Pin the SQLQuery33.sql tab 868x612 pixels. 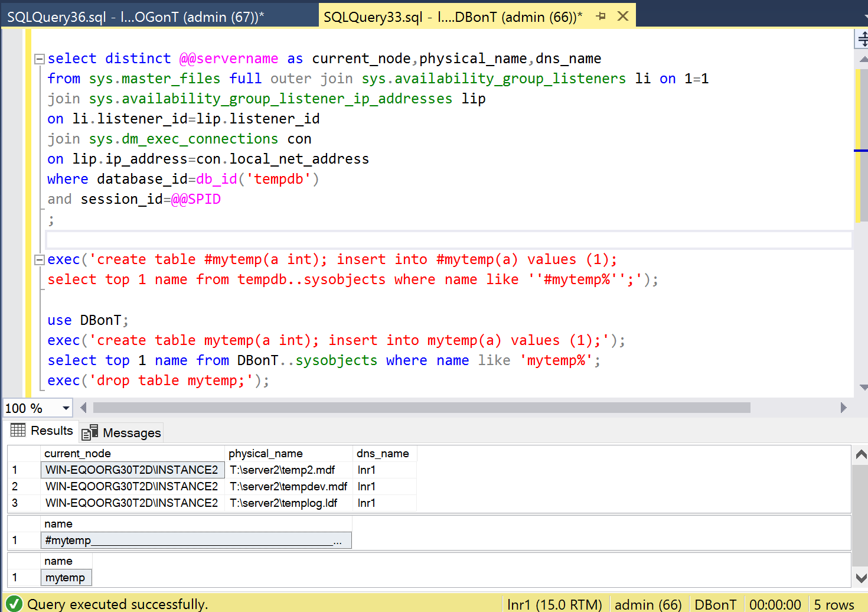[601, 17]
